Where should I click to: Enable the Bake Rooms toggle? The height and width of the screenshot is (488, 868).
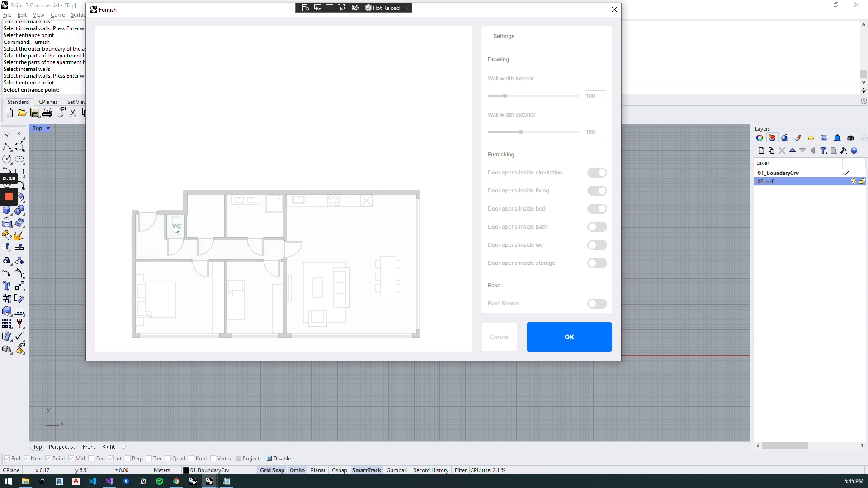click(x=597, y=304)
